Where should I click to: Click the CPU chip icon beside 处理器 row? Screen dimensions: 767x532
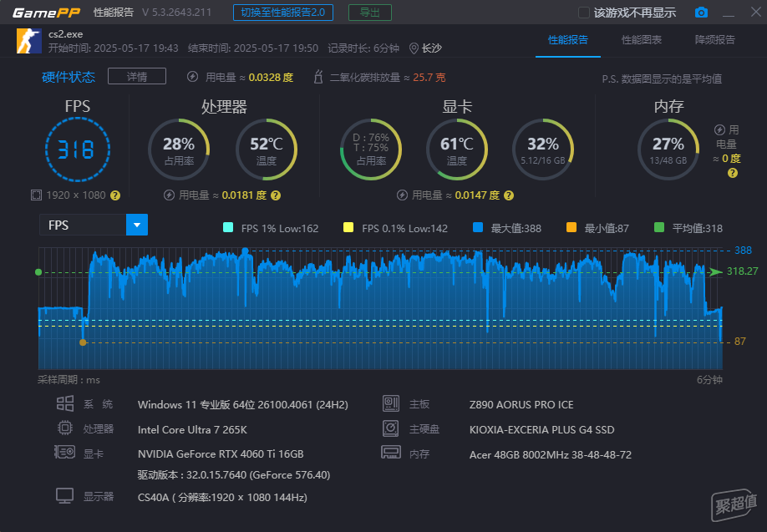click(x=65, y=428)
